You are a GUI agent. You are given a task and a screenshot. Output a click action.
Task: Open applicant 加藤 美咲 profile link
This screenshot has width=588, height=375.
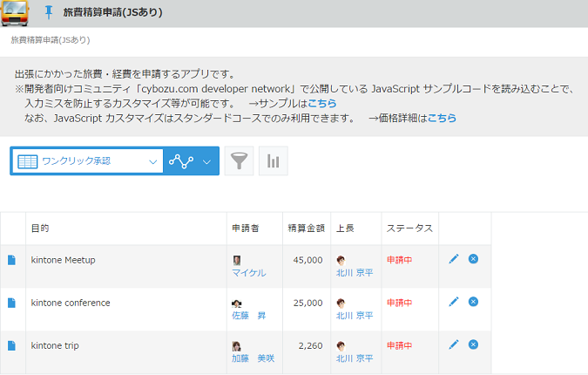click(253, 358)
